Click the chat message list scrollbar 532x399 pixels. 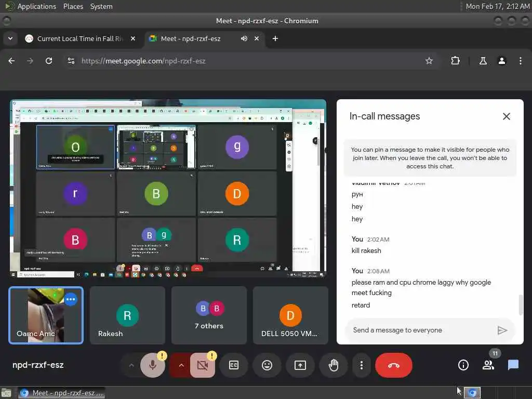521,304
